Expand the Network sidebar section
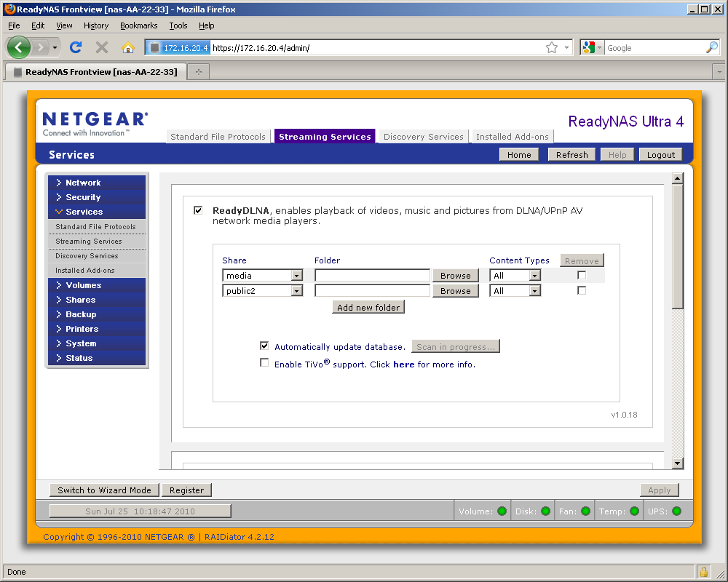 97,183
